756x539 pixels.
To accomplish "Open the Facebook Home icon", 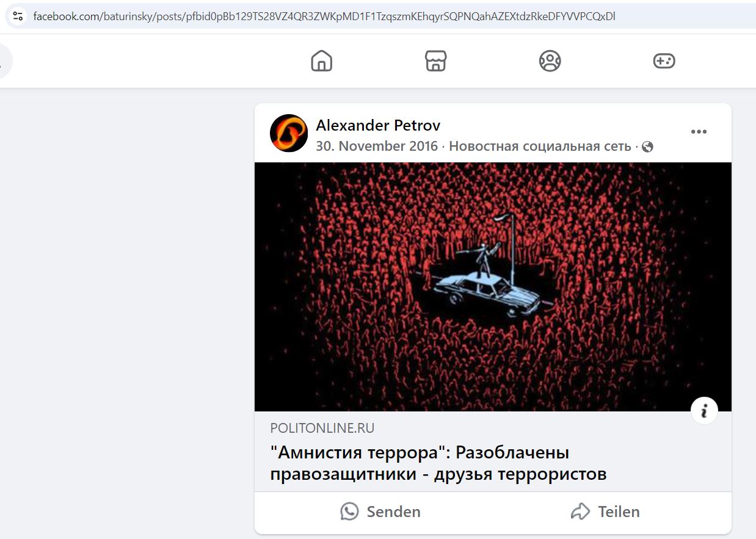I will [322, 61].
